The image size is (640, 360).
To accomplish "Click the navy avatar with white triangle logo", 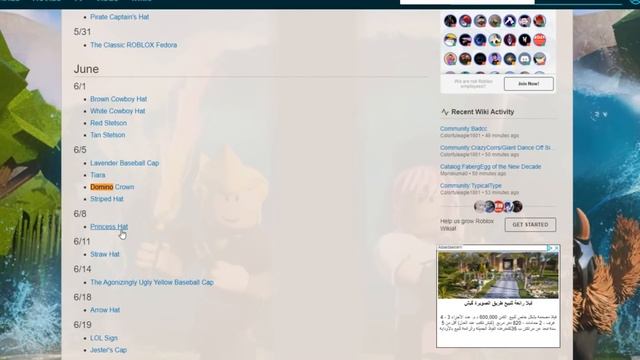I will coord(509,21).
